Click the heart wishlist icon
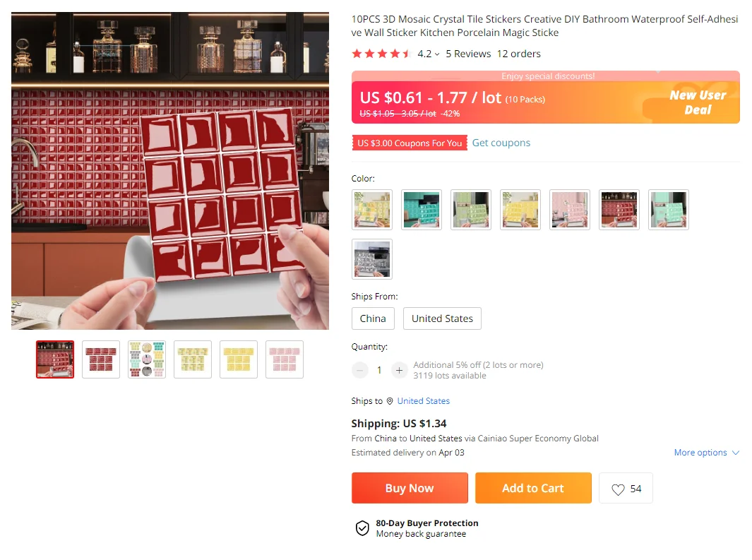 click(618, 489)
